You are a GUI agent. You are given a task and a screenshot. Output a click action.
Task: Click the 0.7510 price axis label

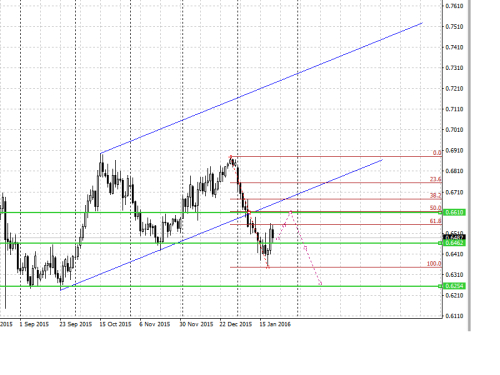tap(455, 27)
